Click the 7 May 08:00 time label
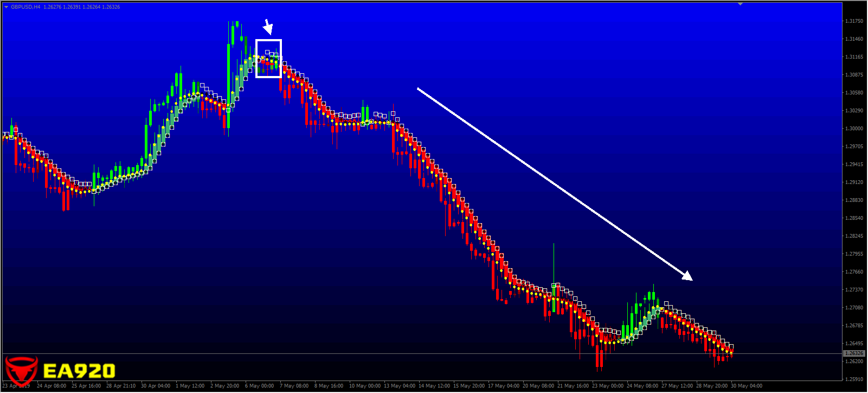The width and height of the screenshot is (868, 393). point(294,386)
